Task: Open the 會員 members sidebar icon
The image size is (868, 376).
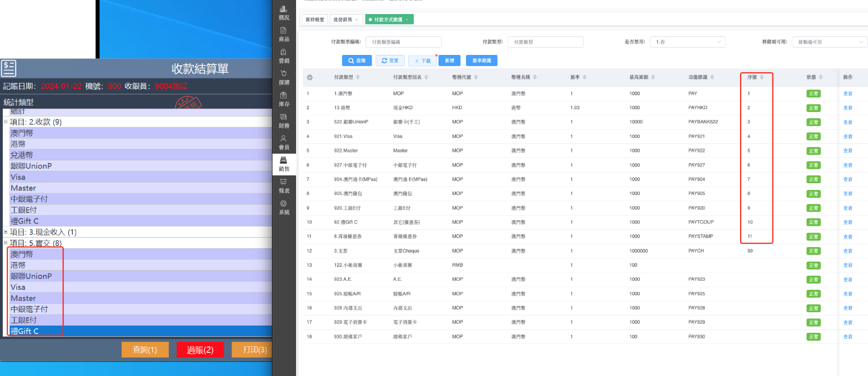Action: pos(284,142)
